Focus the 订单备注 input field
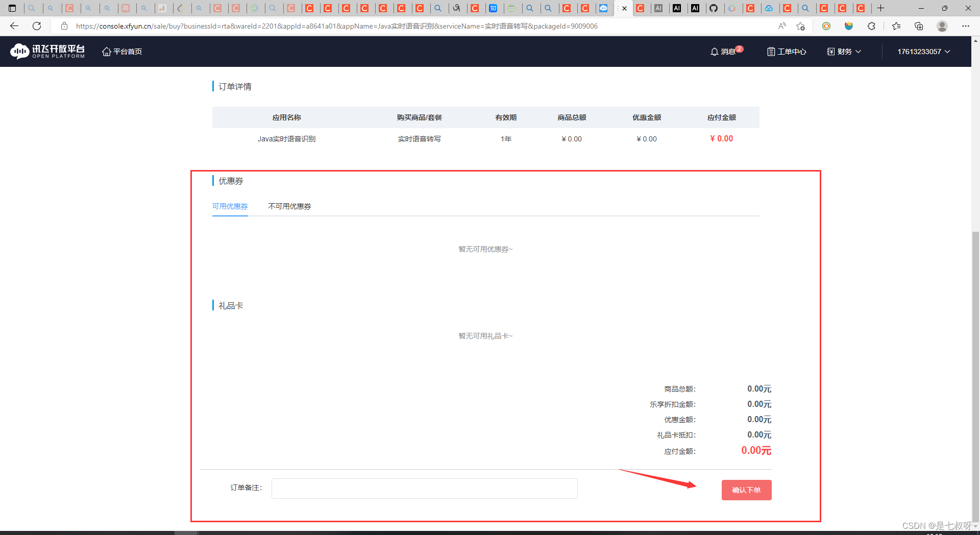Image resolution: width=980 pixels, height=535 pixels. click(x=424, y=489)
